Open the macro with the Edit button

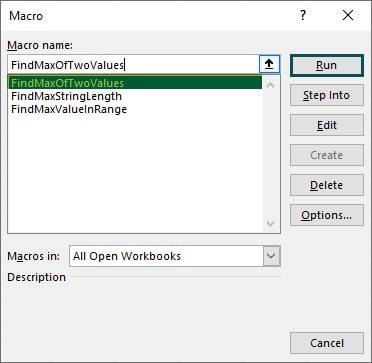pos(327,125)
